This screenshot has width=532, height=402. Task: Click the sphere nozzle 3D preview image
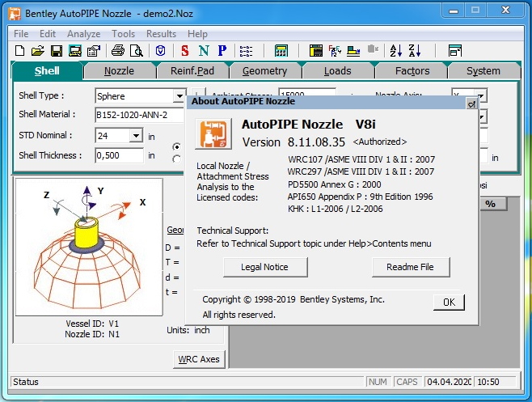pos(89,248)
